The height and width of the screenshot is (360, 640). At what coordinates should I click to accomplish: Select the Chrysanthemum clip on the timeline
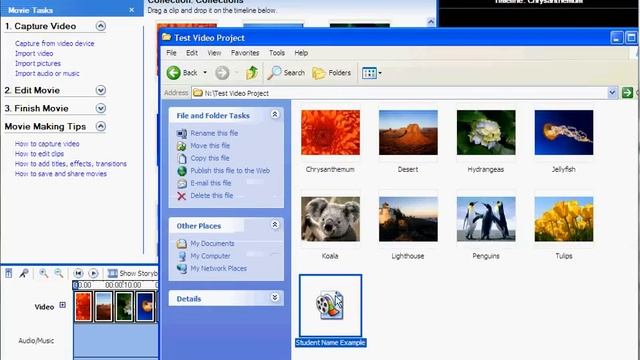pyautogui.click(x=84, y=307)
